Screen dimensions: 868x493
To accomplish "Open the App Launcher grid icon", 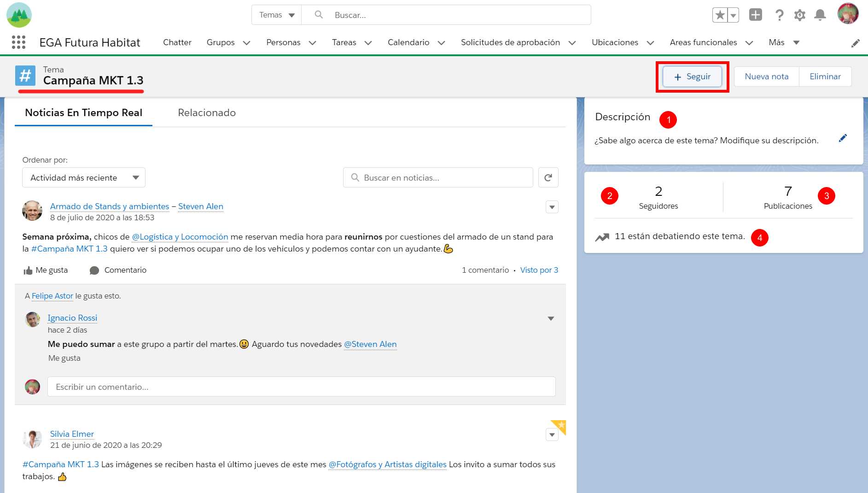I will [x=18, y=42].
